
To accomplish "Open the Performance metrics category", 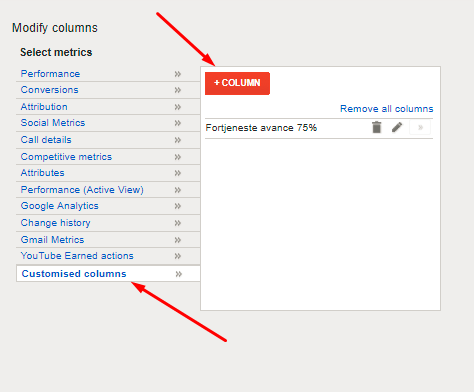I will point(50,74).
